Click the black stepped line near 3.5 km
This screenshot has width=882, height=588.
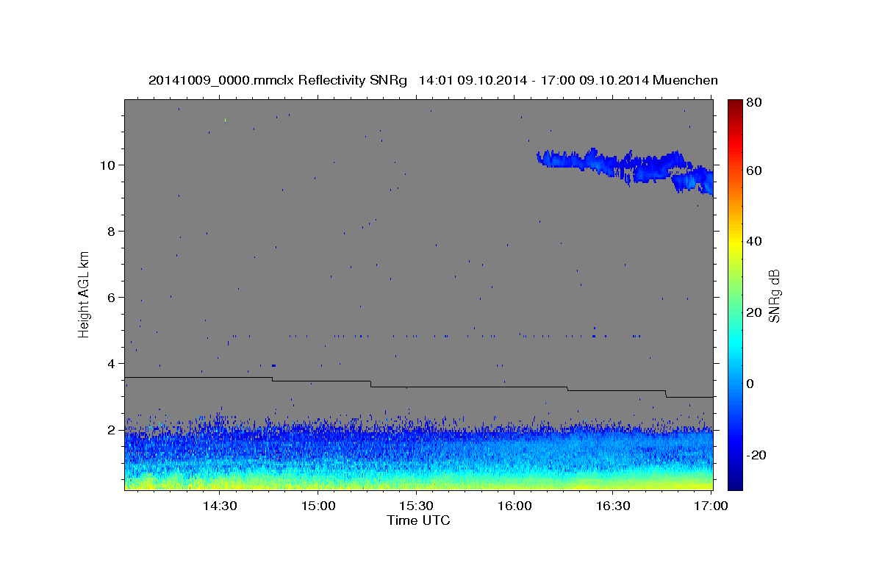point(418,387)
